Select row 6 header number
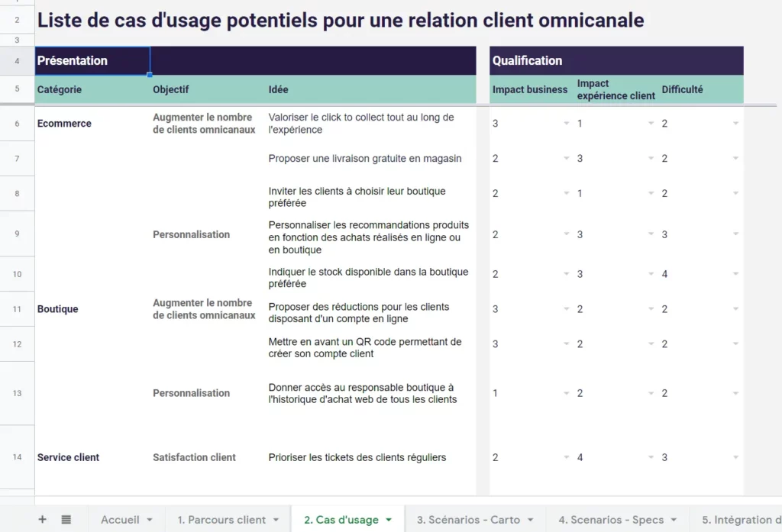 [x=17, y=123]
